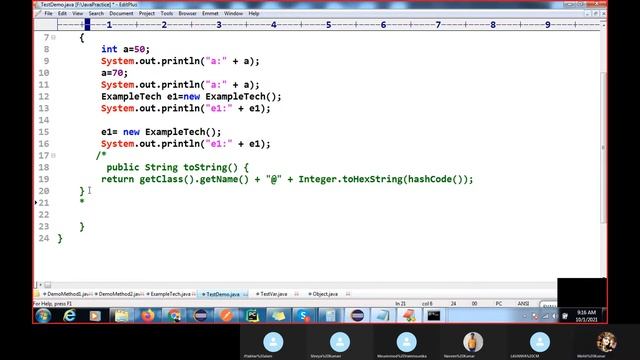Open Windows Explorer folder taskbar icon
640x360 pixels.
121,316
